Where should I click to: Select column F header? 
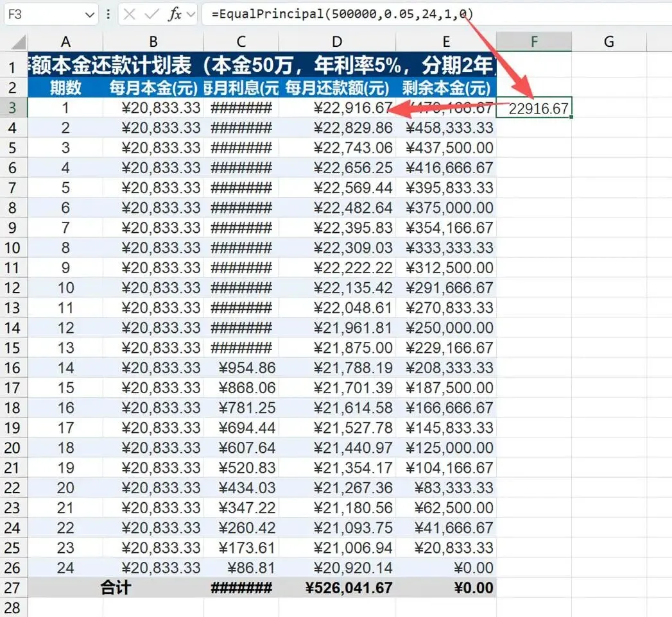coord(533,42)
